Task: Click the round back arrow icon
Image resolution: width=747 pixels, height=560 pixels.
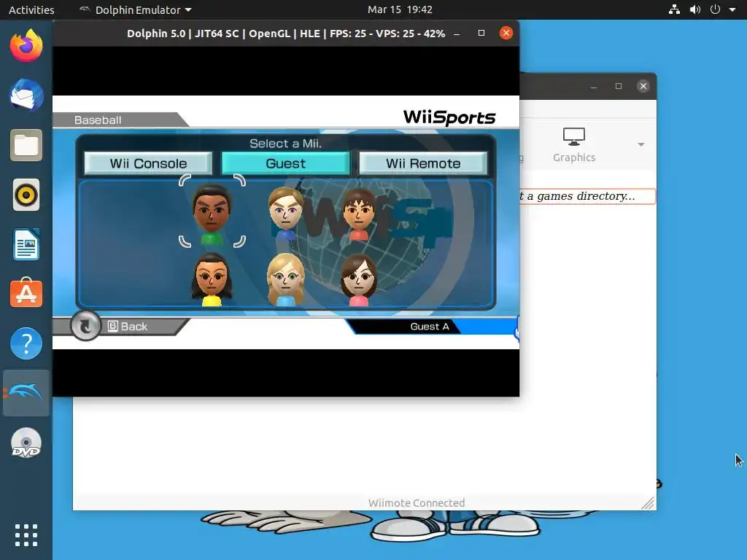Action: pos(86,326)
